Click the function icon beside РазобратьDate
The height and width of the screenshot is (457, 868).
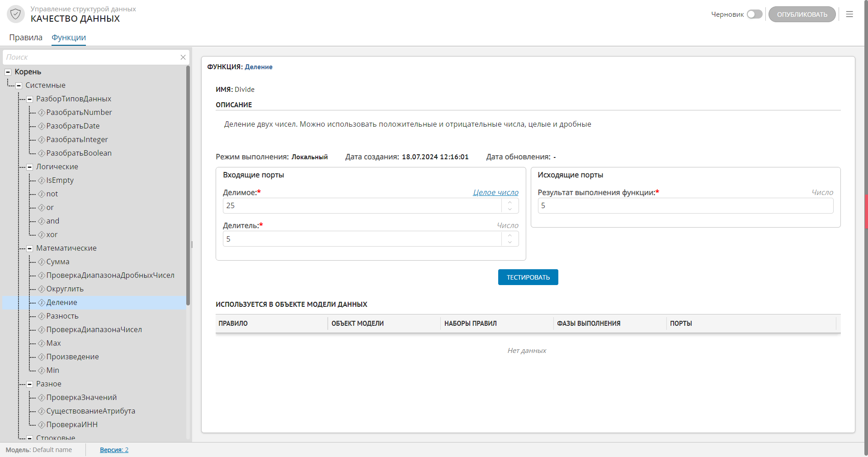click(x=42, y=126)
